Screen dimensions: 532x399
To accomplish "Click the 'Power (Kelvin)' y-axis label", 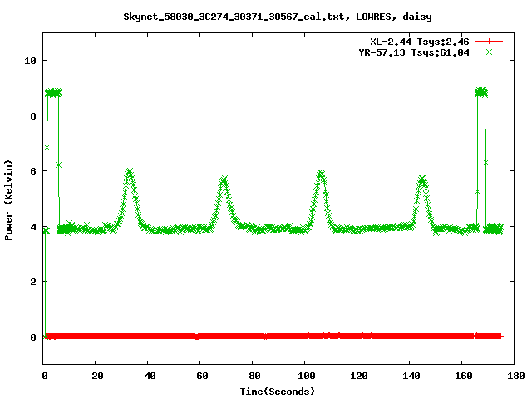I will pos(8,200).
